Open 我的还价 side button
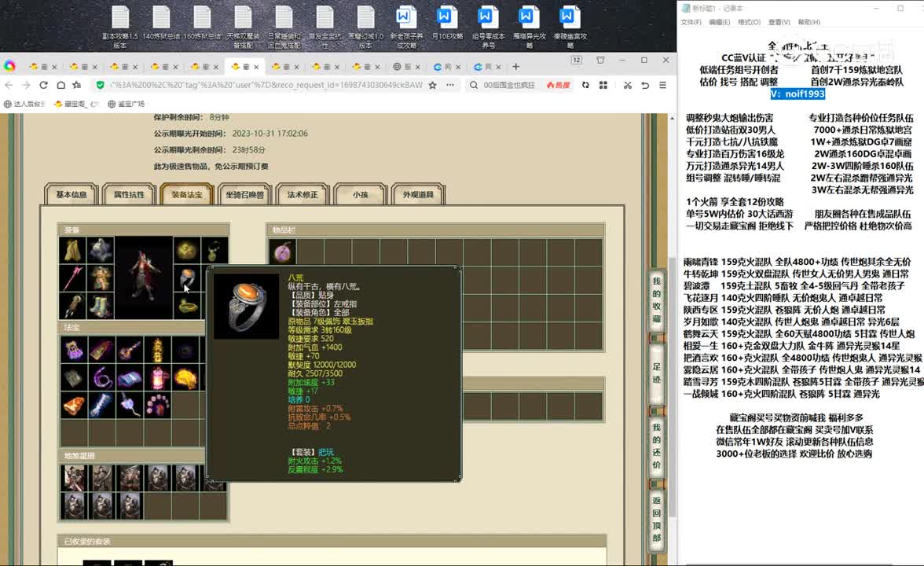Viewport: 924px width, 566px height. tap(657, 446)
